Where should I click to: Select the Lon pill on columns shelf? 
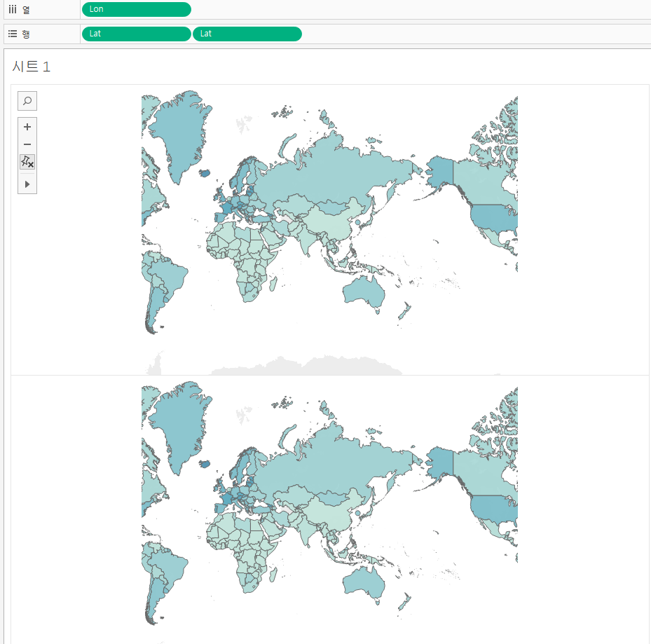(x=136, y=9)
